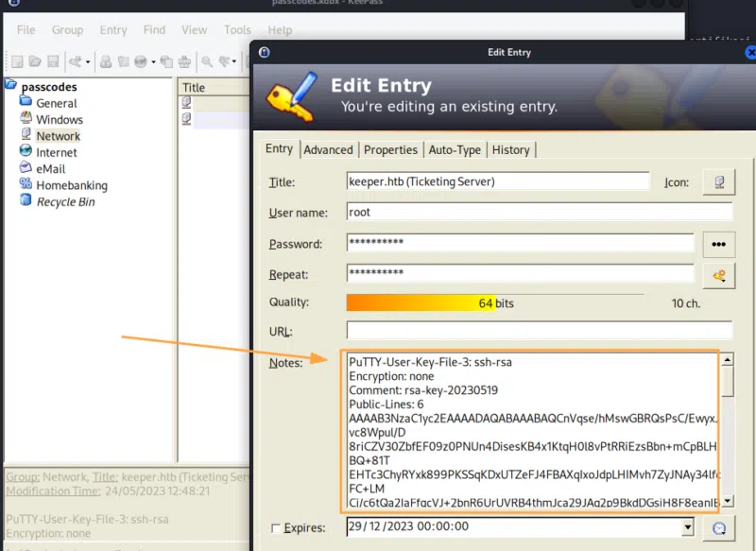Open the Find menu
756x551 pixels.
(154, 30)
